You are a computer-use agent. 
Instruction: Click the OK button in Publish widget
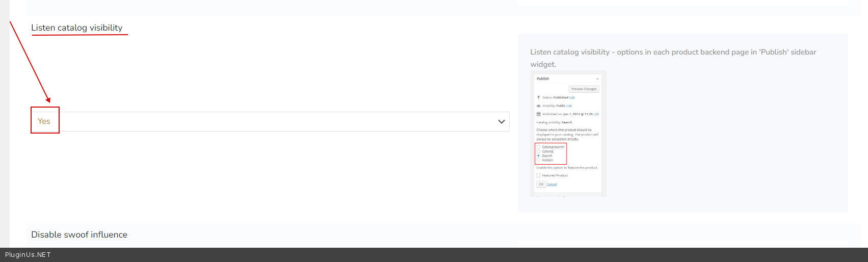pyautogui.click(x=541, y=184)
